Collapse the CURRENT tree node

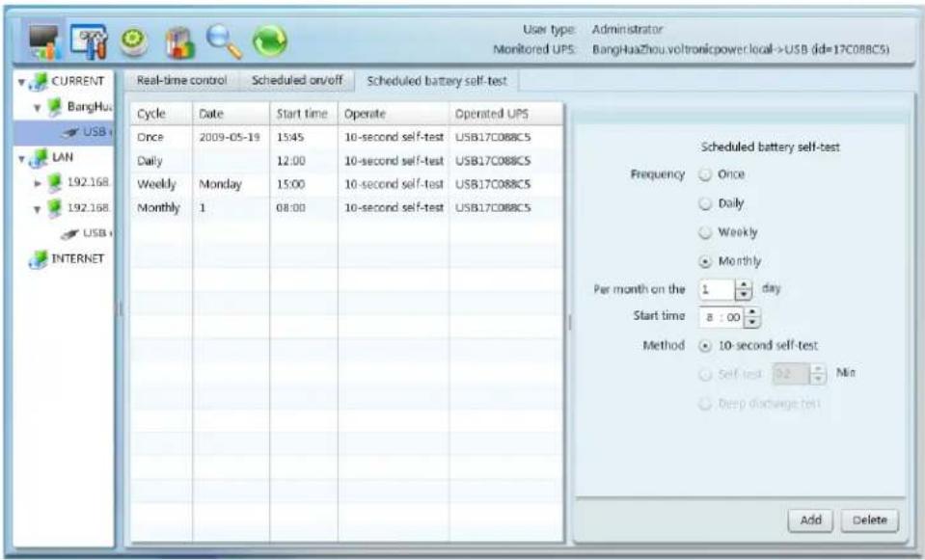pos(21,82)
